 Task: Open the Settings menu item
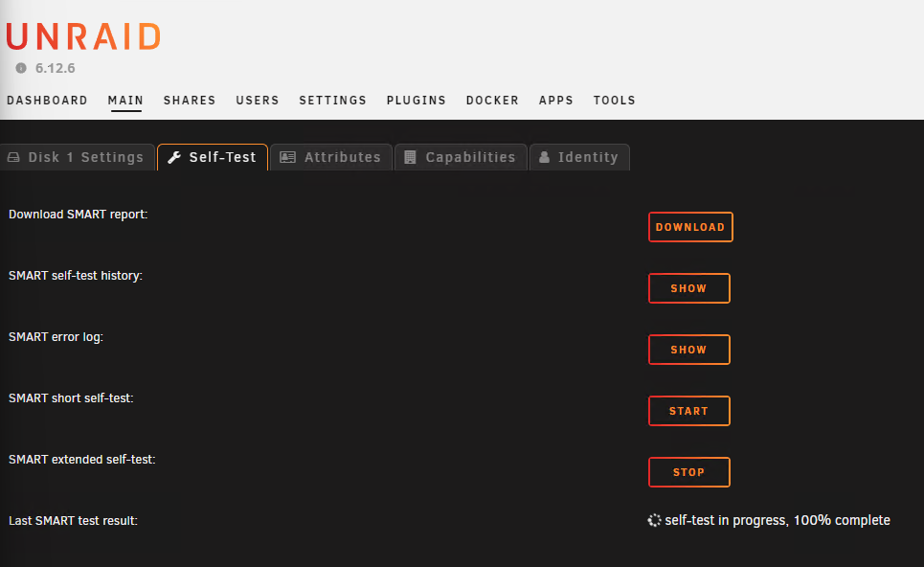tap(333, 101)
